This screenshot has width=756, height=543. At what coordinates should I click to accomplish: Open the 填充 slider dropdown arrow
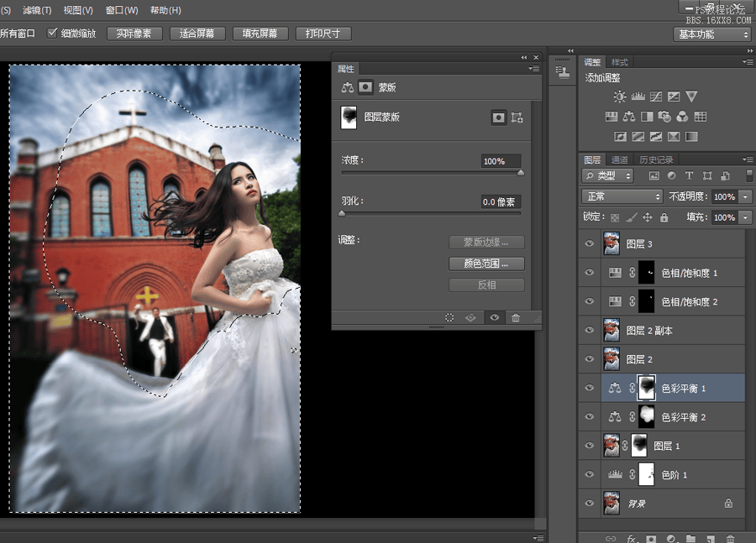(745, 217)
